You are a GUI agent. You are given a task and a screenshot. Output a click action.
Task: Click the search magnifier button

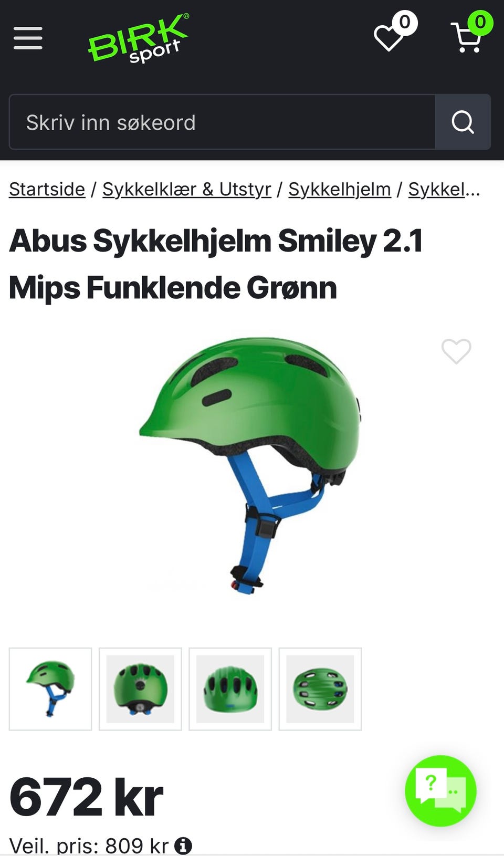(x=463, y=122)
